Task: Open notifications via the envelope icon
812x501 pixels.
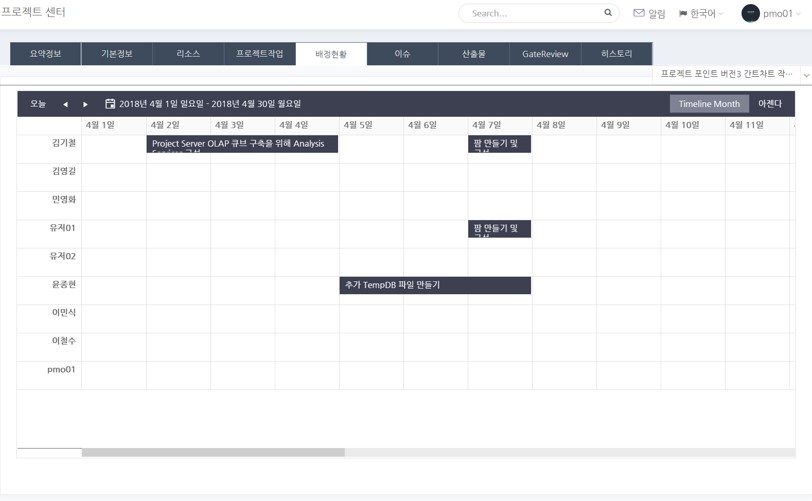Action: (639, 13)
